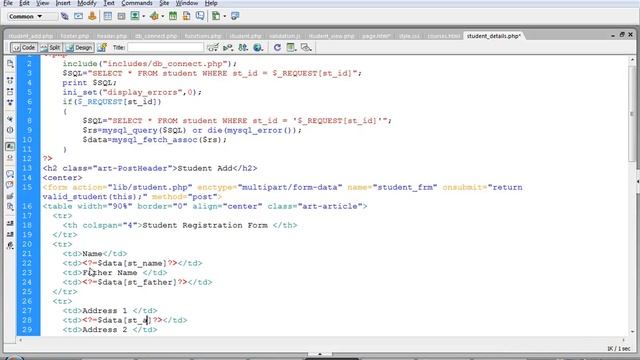Click 'Student Registration Form' text on line 18
This screenshot has height=360, width=640.
pos(205,225)
